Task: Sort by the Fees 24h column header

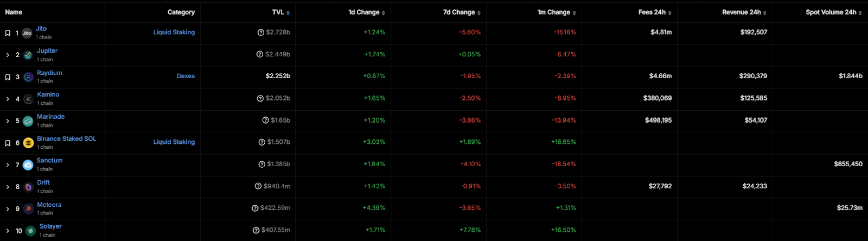Action: point(654,12)
